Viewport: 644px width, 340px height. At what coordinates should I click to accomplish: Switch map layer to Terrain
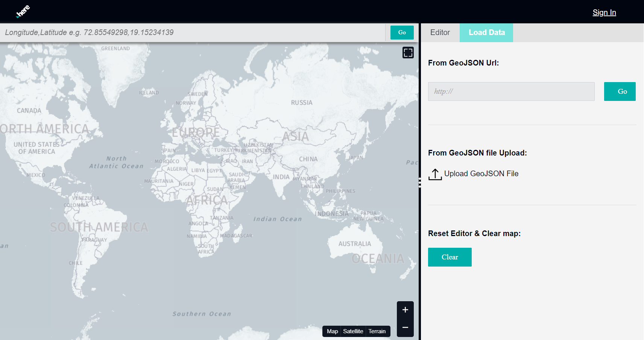pos(377,331)
